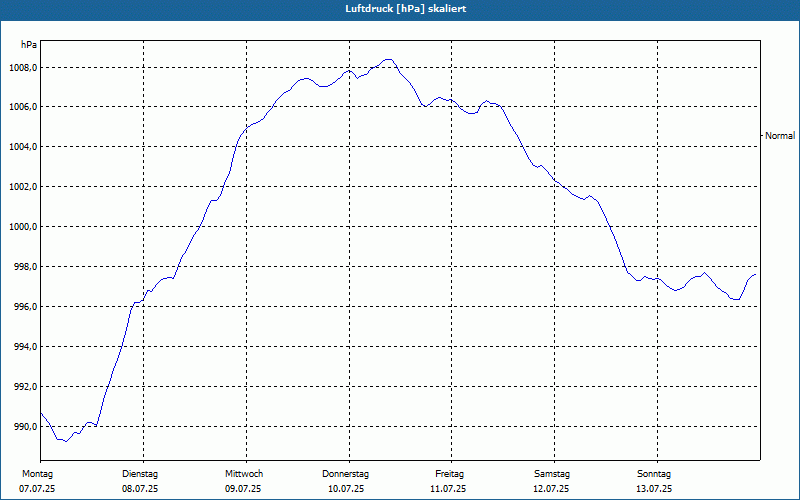Click the pressure curve peak above 1008 hPa
Screen dimensions: 800x500
pyautogui.click(x=389, y=60)
